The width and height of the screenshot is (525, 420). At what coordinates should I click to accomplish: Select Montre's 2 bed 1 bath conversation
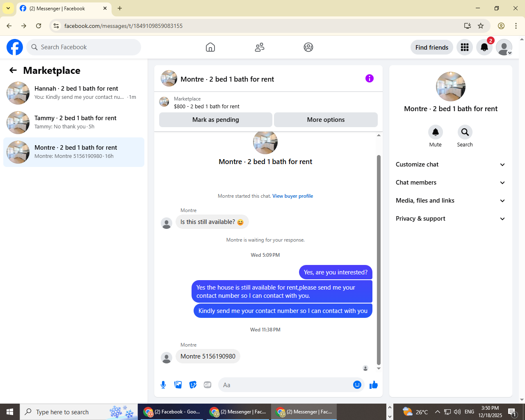pyautogui.click(x=74, y=152)
